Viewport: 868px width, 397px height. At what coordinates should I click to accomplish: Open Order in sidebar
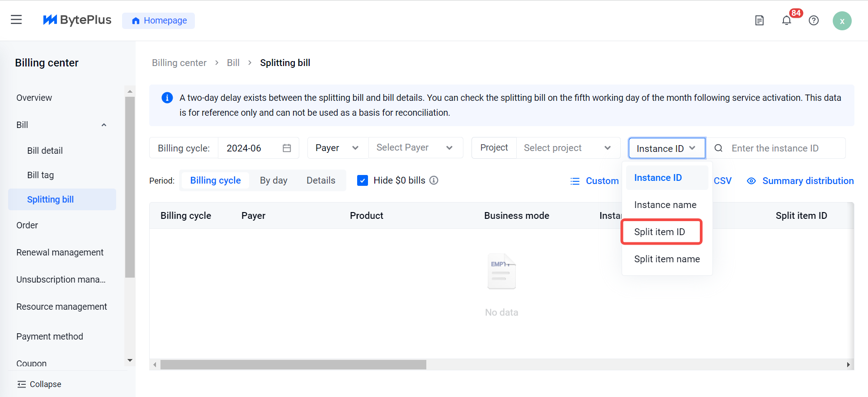(27, 225)
